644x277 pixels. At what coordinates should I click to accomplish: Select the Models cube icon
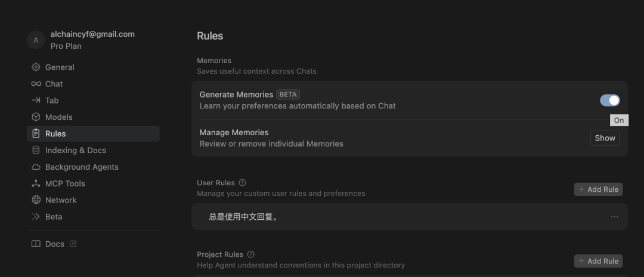[x=36, y=117]
